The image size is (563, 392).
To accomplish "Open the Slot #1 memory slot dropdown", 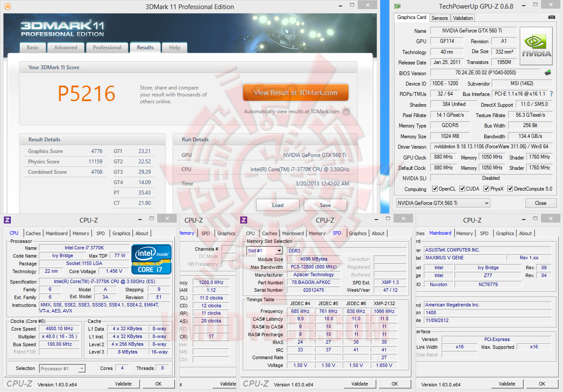I will pos(265,251).
